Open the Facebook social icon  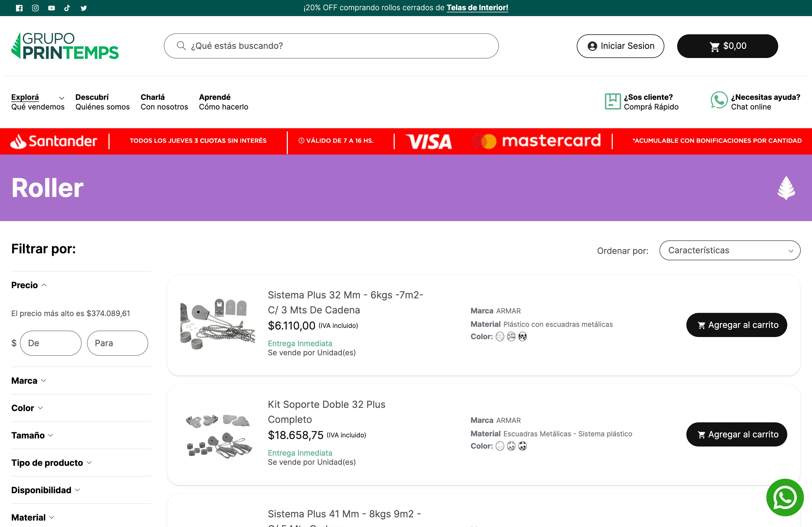coord(19,8)
